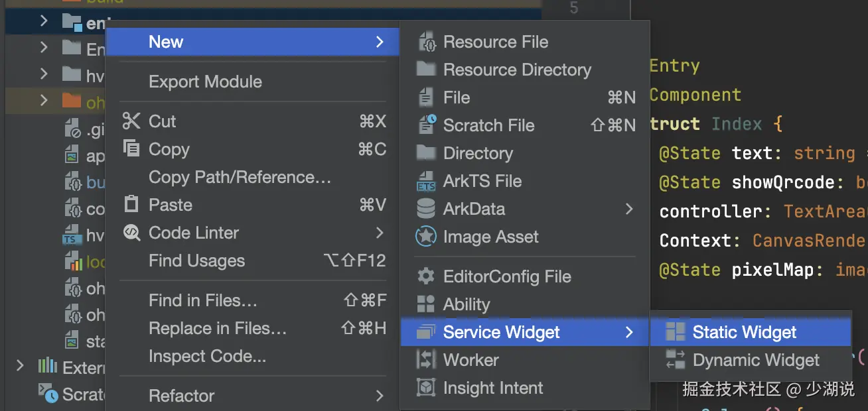868x411 pixels.
Task: Choose Export Module from context menu
Action: pos(205,82)
